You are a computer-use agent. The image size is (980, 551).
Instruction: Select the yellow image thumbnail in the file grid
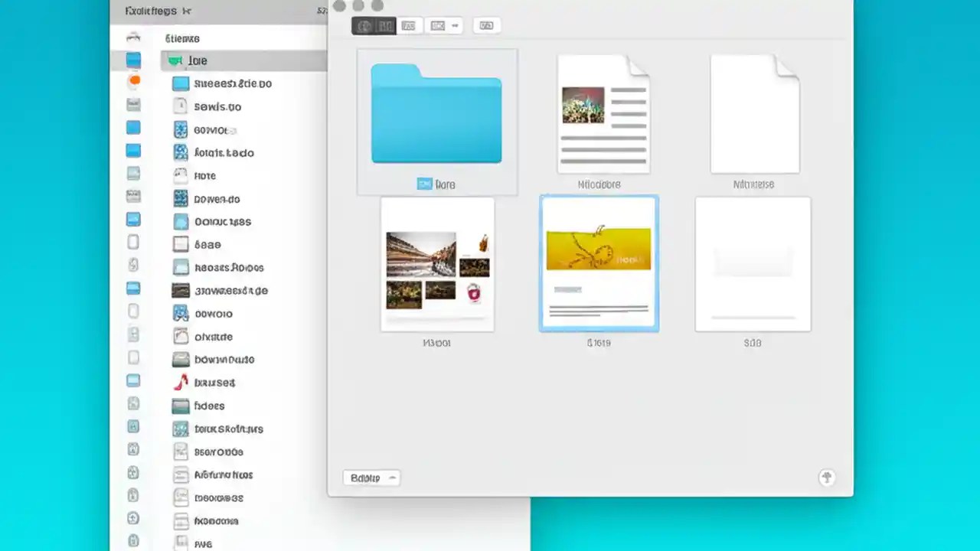(x=599, y=263)
